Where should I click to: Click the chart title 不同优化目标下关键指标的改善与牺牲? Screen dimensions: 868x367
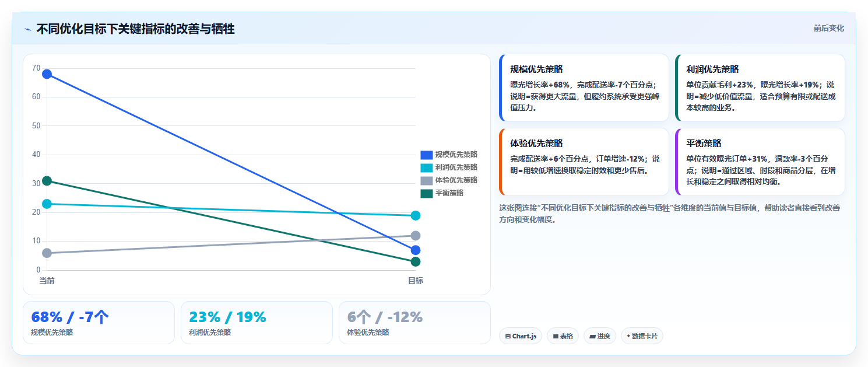tap(135, 29)
